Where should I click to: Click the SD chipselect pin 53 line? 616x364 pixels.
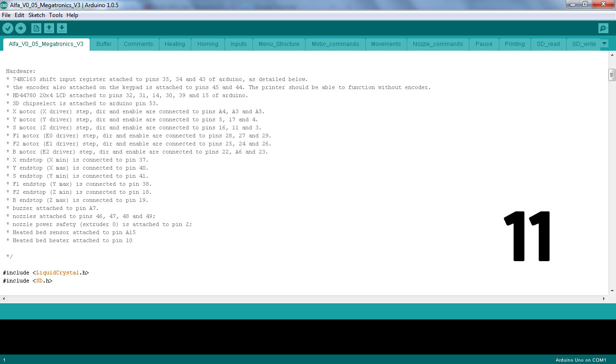(82, 103)
